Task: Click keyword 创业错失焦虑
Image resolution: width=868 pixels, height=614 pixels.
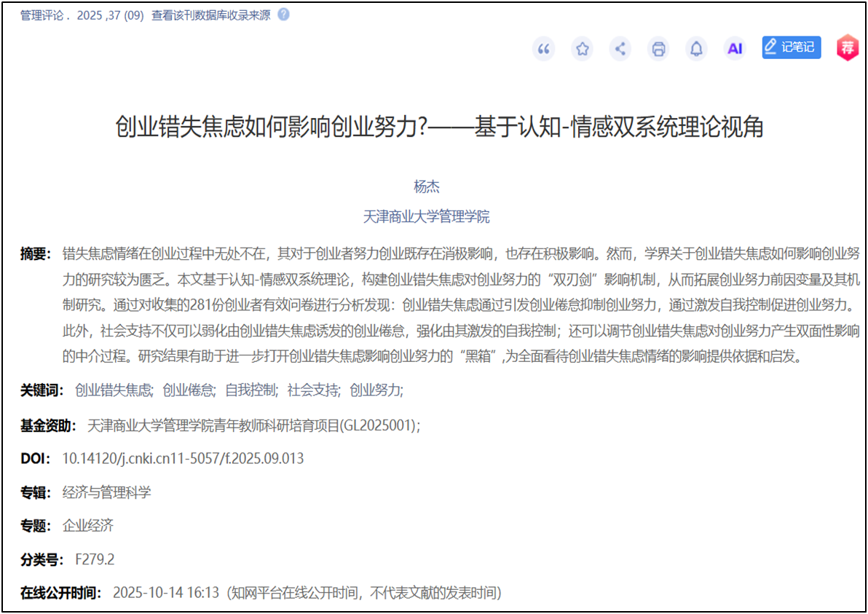Action: point(113,390)
